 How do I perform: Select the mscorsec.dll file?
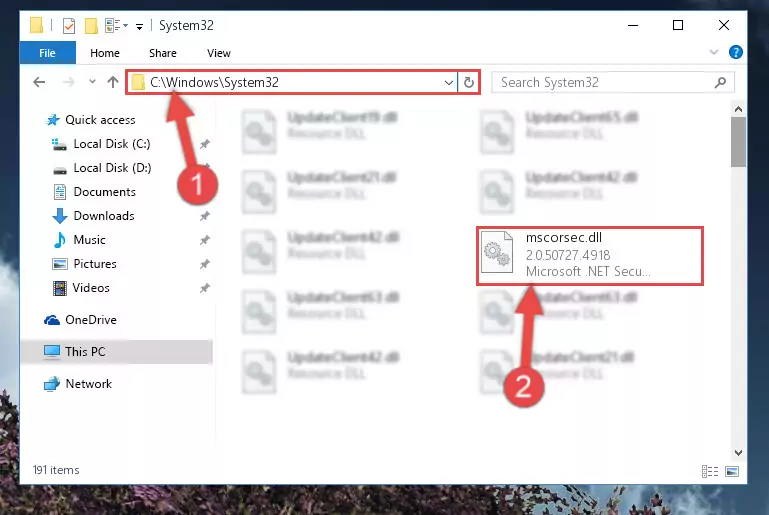[x=590, y=256]
